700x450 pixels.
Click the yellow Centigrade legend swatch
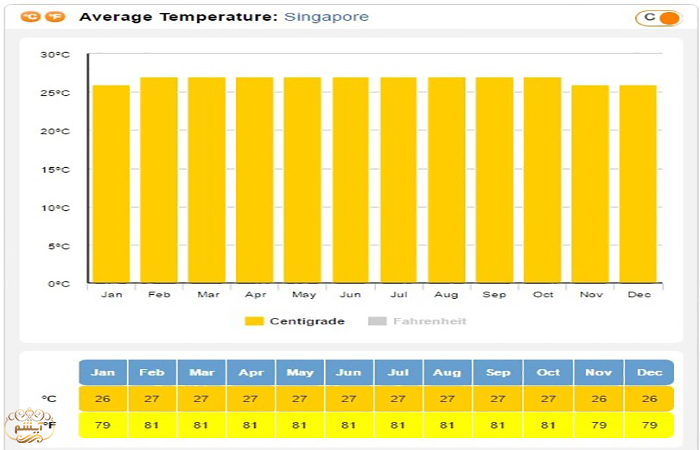tap(254, 321)
